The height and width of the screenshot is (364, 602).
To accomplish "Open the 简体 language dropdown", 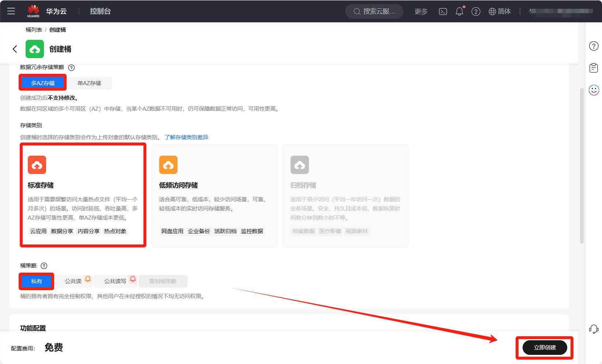I will click(x=500, y=12).
